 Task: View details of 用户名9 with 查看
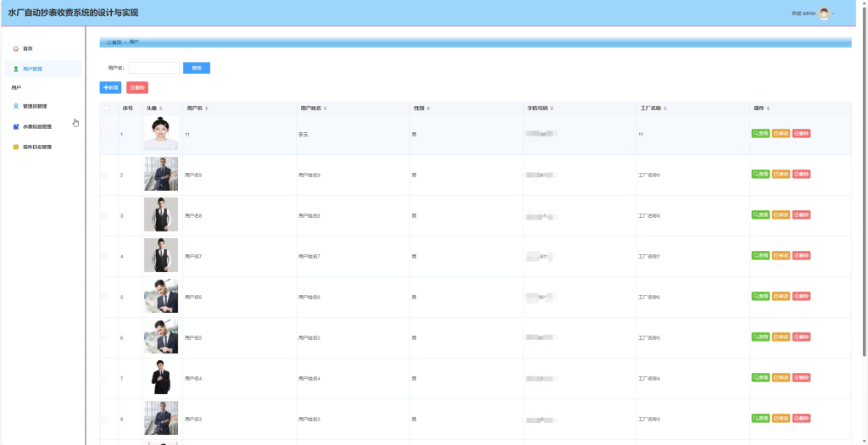760,174
